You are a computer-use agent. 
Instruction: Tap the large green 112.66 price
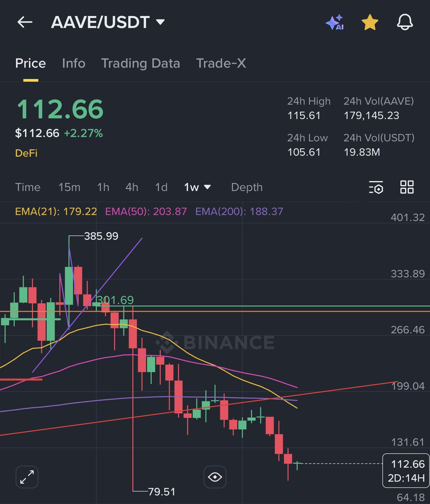click(60, 109)
